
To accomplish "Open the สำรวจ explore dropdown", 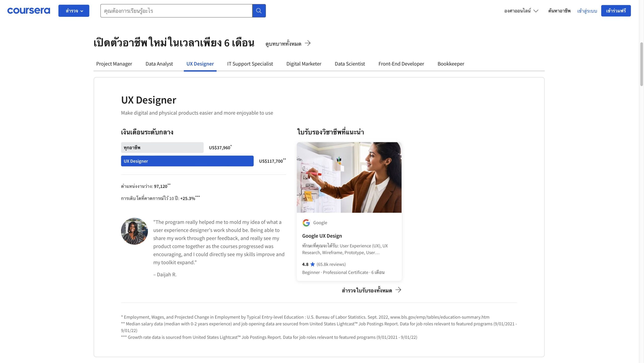I will coord(74,11).
